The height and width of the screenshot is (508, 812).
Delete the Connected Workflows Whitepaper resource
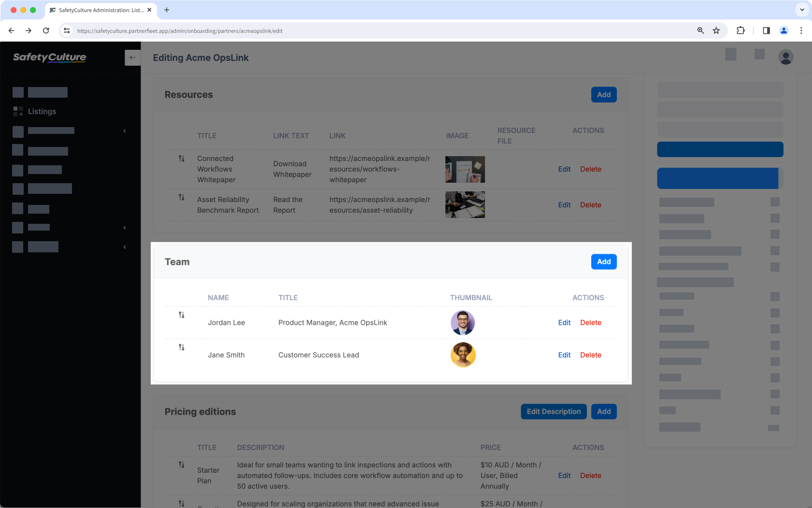[591, 169]
